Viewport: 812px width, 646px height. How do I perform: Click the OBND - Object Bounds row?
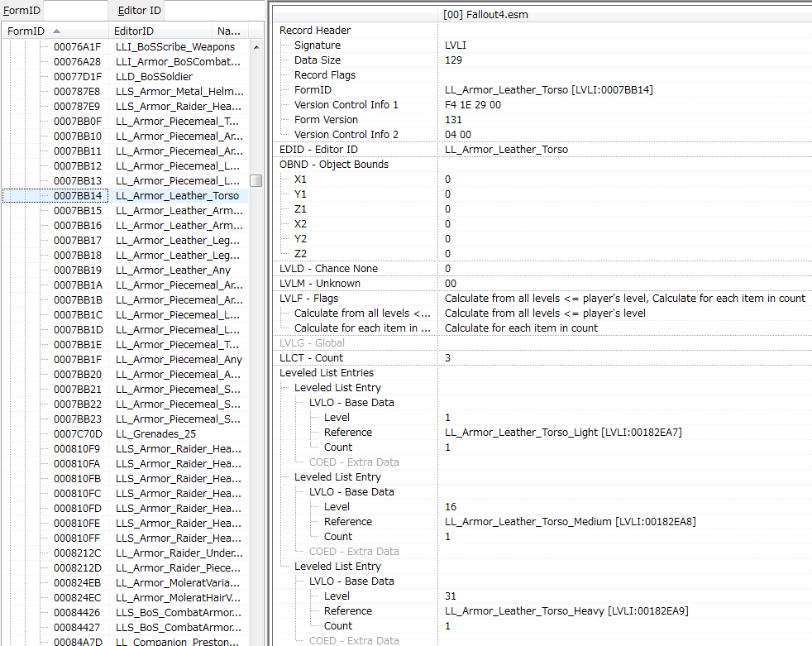pyautogui.click(x=542, y=165)
